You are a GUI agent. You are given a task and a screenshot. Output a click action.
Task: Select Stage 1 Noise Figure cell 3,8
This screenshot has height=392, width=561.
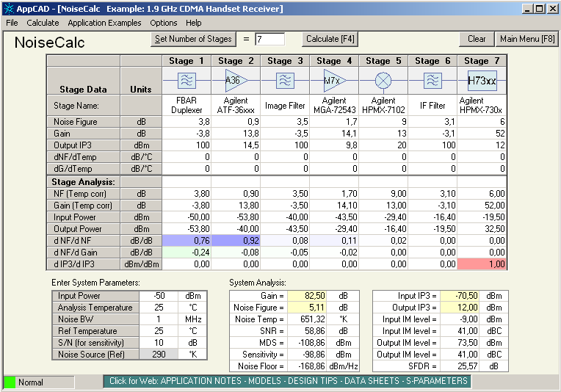(187, 122)
